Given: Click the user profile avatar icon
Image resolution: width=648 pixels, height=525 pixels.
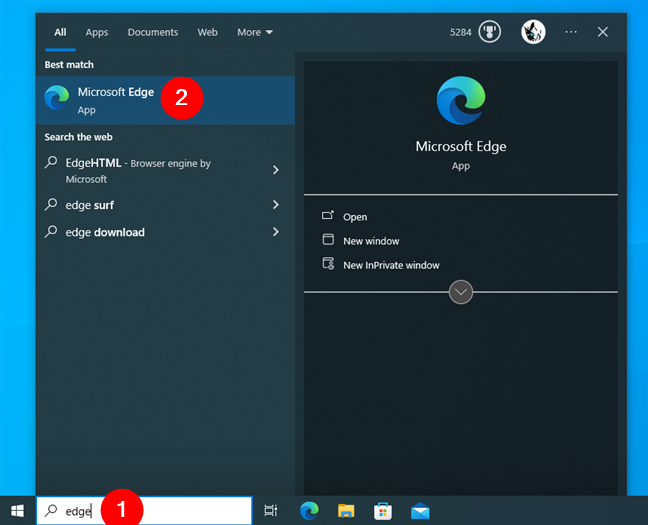Looking at the screenshot, I should (x=533, y=32).
